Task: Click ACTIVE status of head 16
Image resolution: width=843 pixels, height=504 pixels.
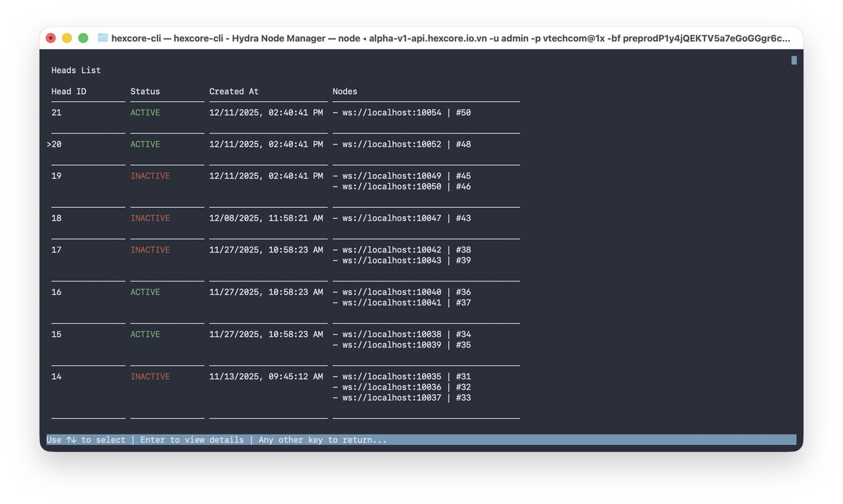Action: pos(145,292)
